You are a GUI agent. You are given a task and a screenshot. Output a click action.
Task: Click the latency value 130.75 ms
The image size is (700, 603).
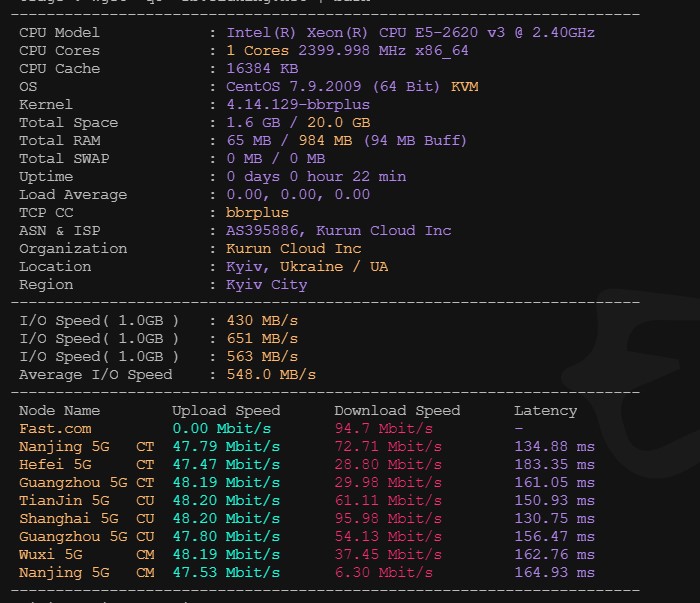pyautogui.click(x=554, y=519)
